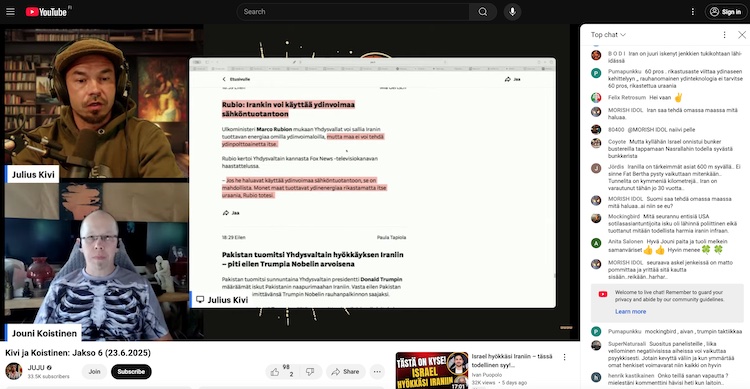
Task: Open JUJU channel avatar
Action: (x=13, y=371)
